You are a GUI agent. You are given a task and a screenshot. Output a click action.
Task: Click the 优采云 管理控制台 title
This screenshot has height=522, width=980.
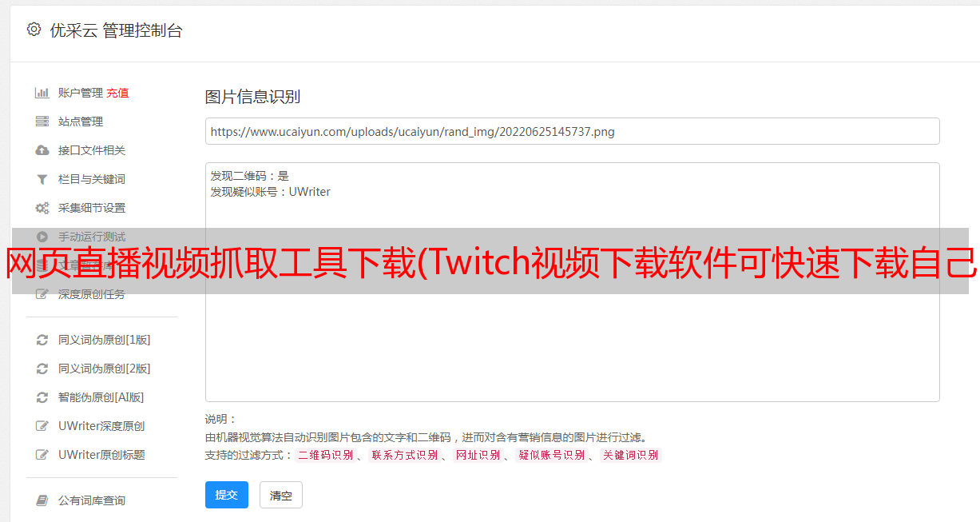click(117, 30)
